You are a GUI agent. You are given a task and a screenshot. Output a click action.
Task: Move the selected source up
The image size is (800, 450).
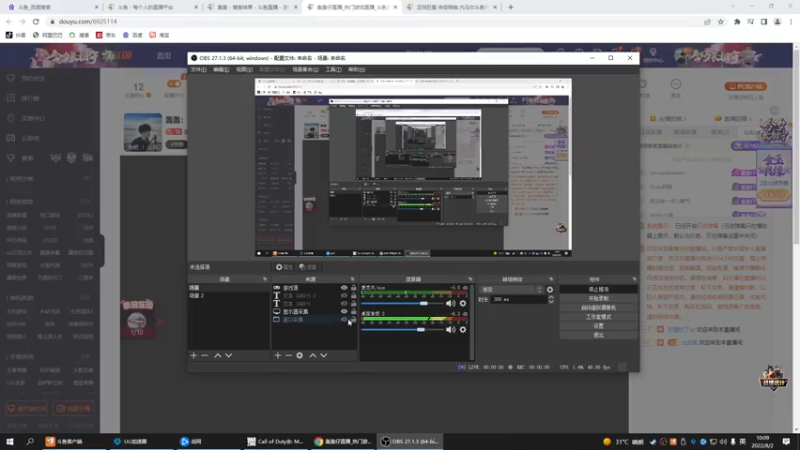(x=313, y=355)
